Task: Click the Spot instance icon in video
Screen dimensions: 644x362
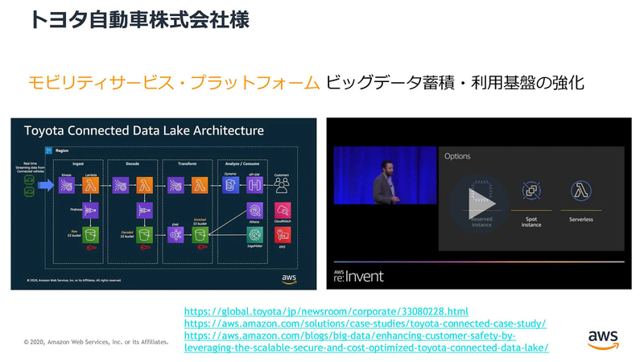Action: 531,191
